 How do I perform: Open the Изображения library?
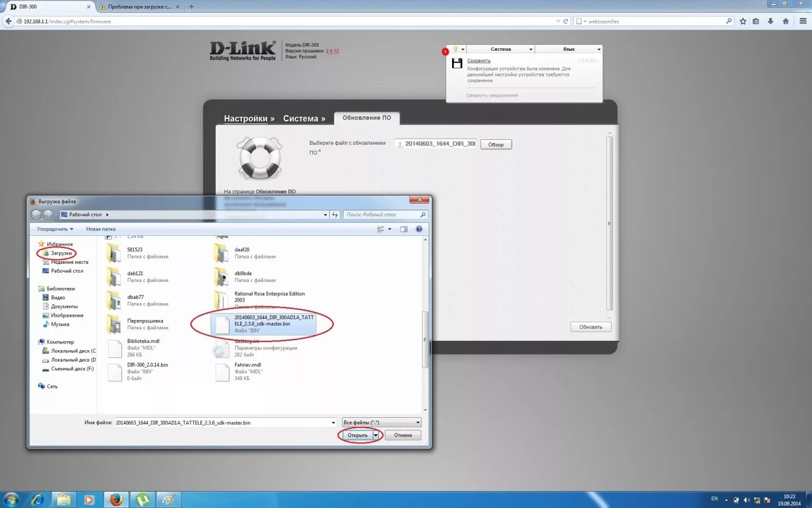point(67,315)
